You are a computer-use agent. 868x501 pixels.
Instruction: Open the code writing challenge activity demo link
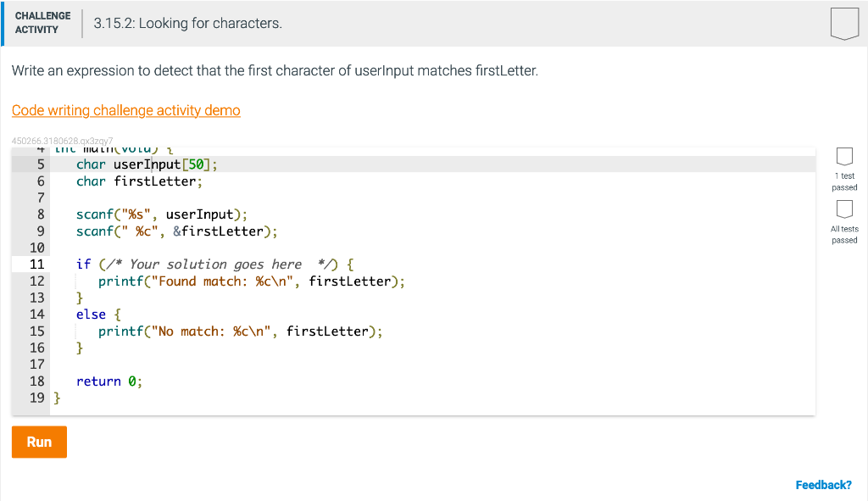click(125, 110)
